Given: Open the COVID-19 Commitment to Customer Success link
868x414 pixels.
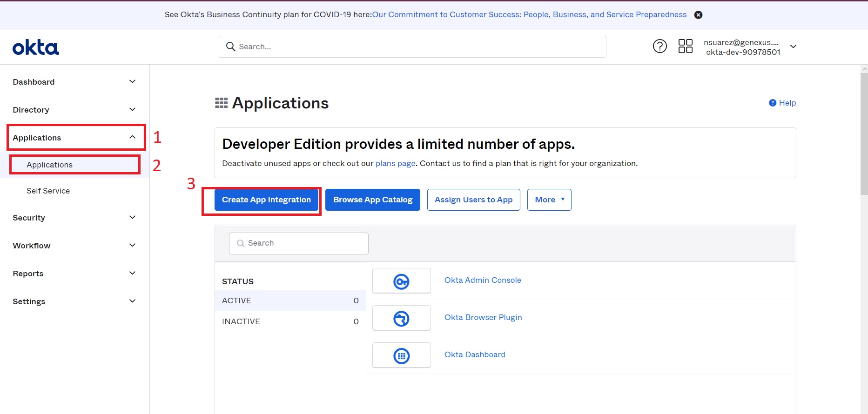Looking at the screenshot, I should coord(529,14).
